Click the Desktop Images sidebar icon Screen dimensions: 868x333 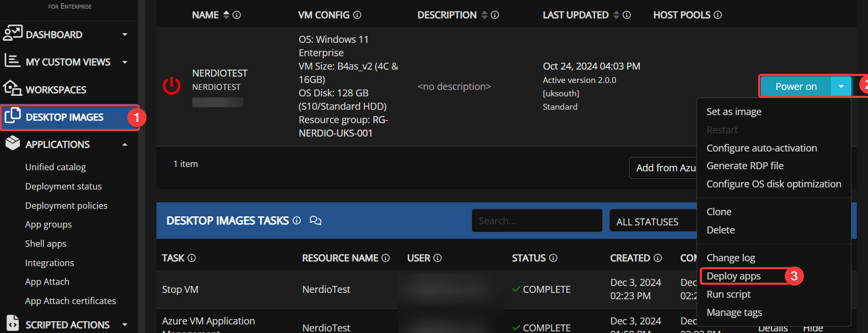tap(12, 116)
